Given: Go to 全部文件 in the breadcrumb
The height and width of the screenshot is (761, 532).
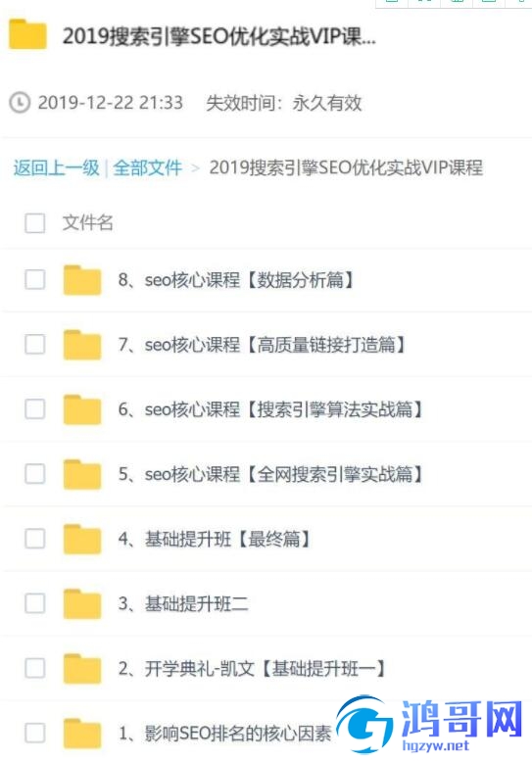Looking at the screenshot, I should (148, 167).
